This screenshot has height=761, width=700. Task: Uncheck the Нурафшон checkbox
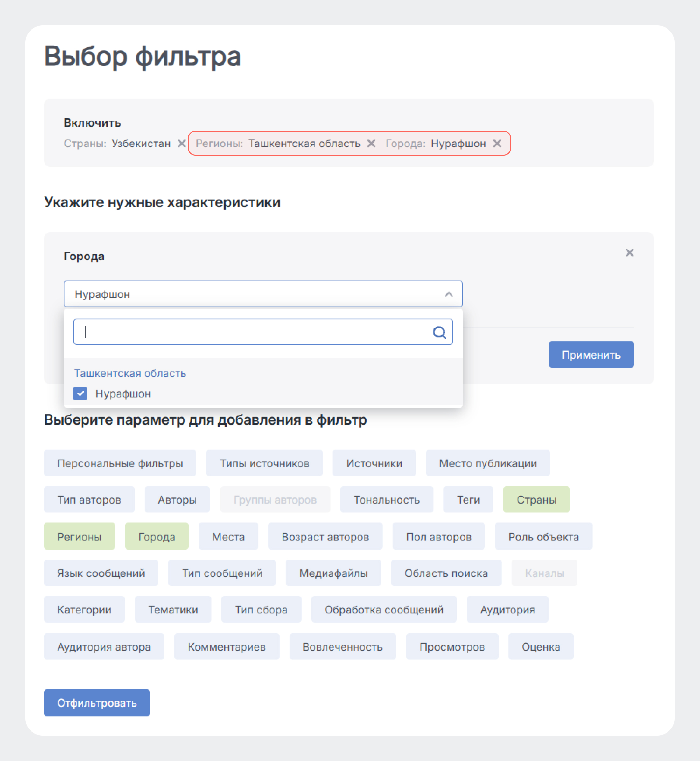point(80,393)
